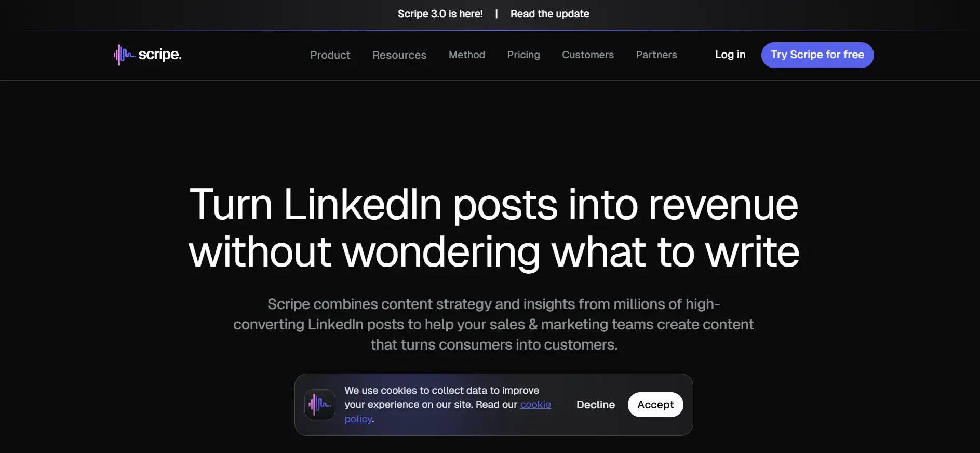Viewport: 980px width, 453px height.
Task: Click the Scripe waveform logo icon
Action: click(x=123, y=55)
